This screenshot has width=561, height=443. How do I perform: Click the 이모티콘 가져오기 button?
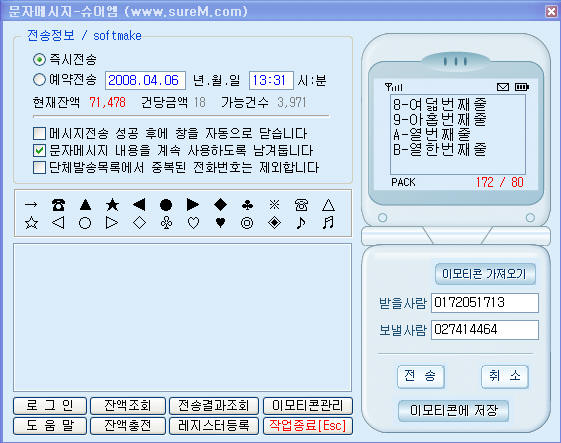(x=485, y=274)
